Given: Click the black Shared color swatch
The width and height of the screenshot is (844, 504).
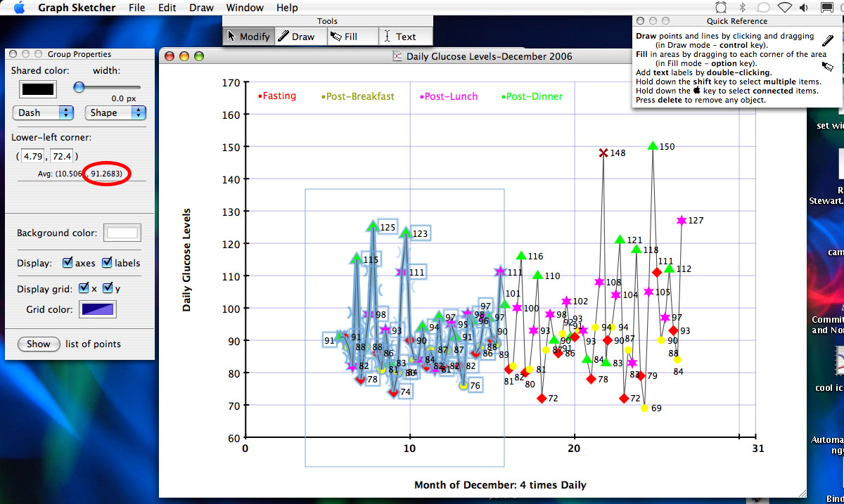Looking at the screenshot, I should click(x=37, y=89).
